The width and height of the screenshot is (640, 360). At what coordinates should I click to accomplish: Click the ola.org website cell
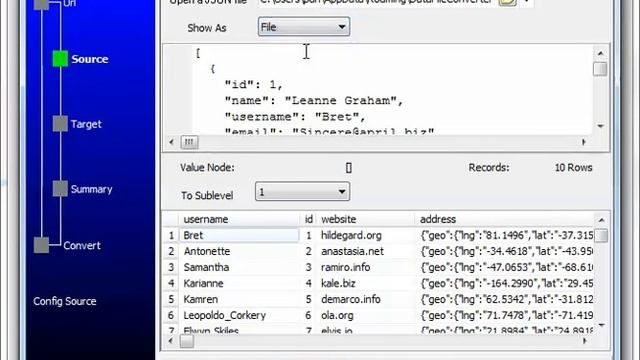(366, 315)
